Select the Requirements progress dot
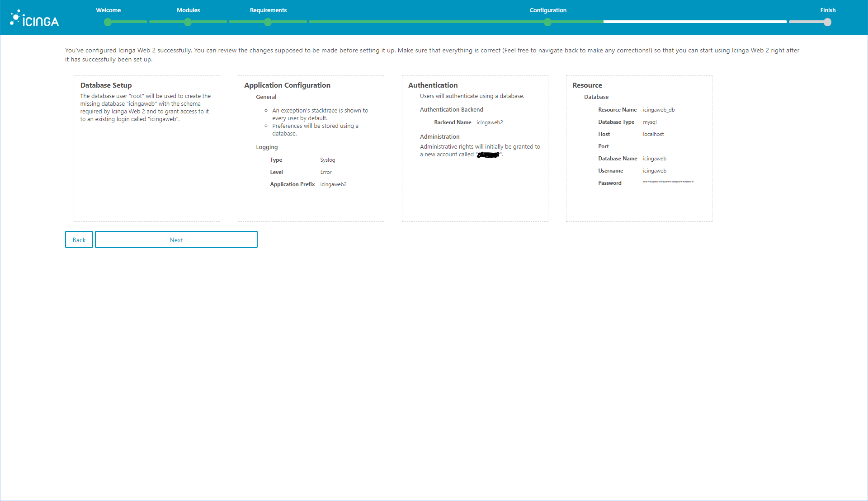The height and width of the screenshot is (501, 868). coord(268,22)
